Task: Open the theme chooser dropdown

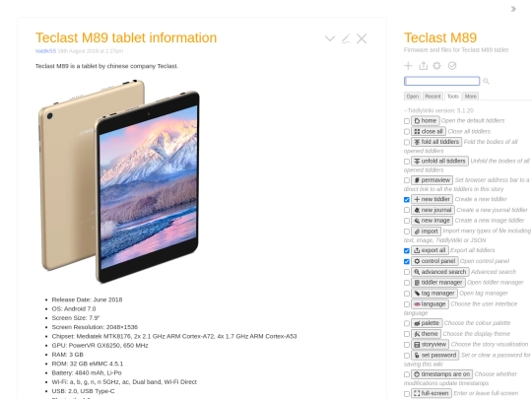Action: [x=427, y=334]
